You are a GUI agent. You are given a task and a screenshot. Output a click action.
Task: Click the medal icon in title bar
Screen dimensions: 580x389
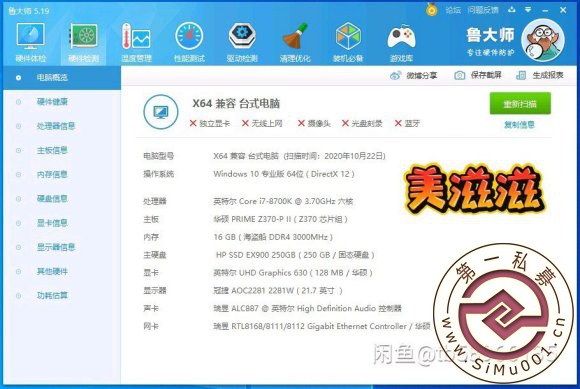coord(431,9)
